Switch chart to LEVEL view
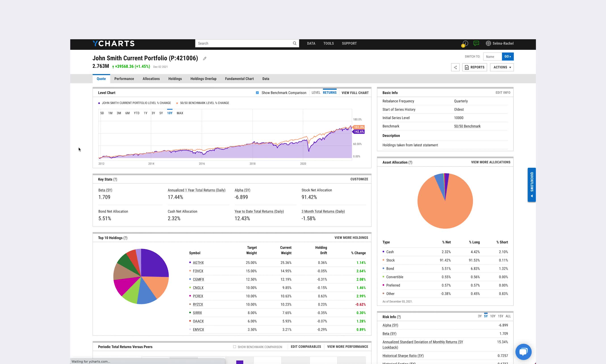The height and width of the screenshot is (364, 606). (316, 93)
